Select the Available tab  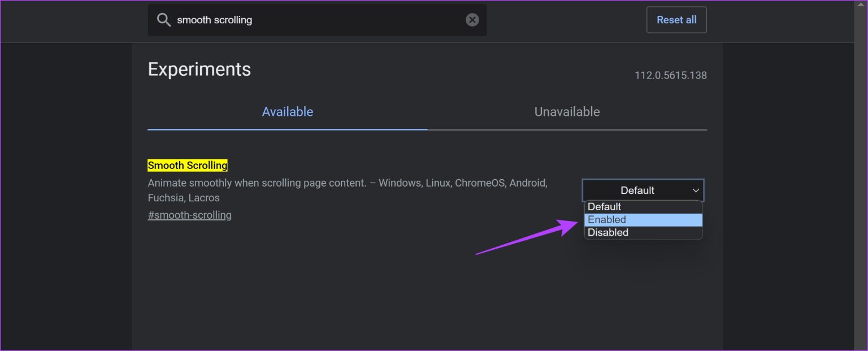[287, 111]
